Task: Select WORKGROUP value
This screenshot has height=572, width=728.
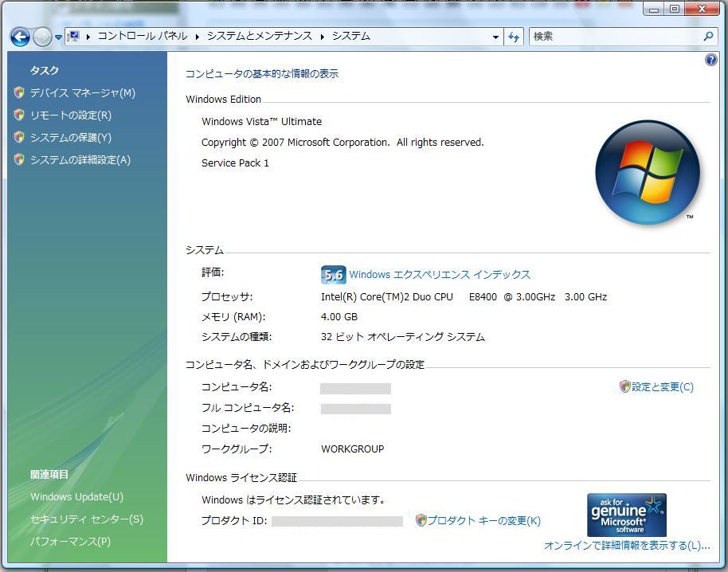Action: [x=352, y=449]
